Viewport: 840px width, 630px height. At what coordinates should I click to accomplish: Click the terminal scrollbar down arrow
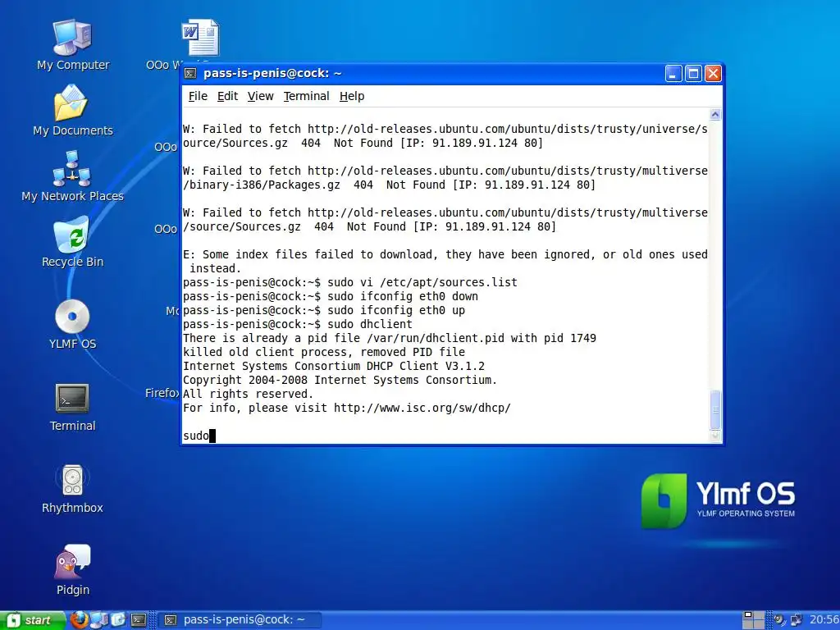click(x=715, y=436)
